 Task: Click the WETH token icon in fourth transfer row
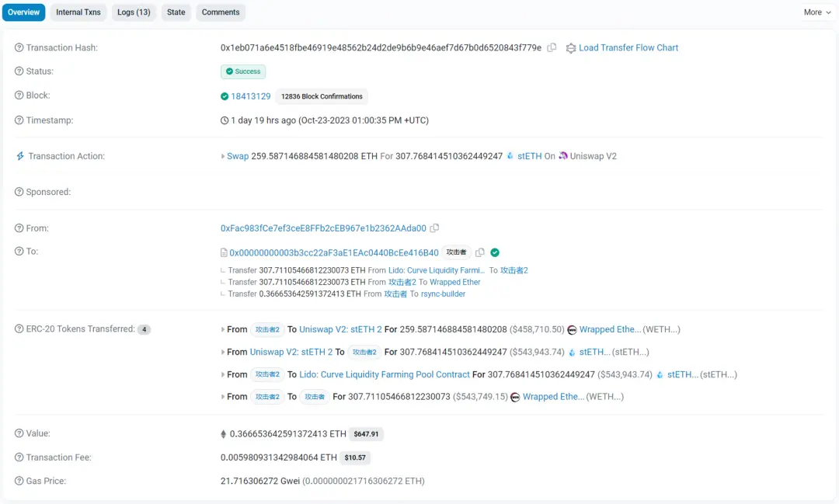coord(515,397)
